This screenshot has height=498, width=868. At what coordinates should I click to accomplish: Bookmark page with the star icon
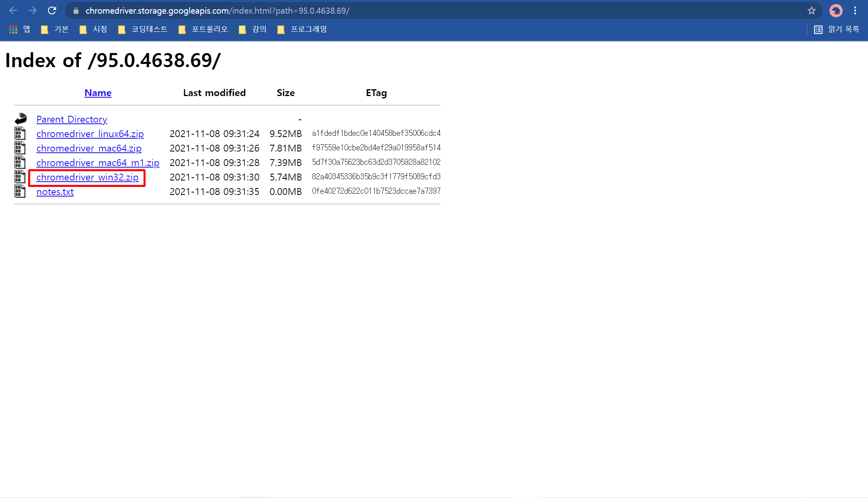(x=811, y=10)
